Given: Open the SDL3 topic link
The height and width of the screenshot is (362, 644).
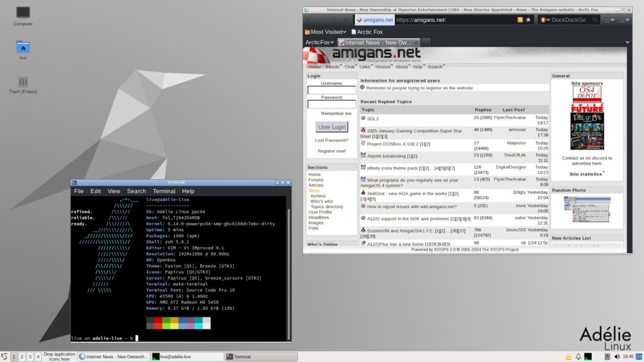Looking at the screenshot, I should (x=372, y=119).
